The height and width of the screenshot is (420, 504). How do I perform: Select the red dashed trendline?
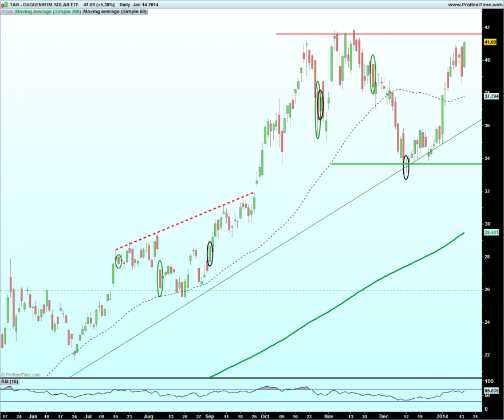[x=185, y=221]
